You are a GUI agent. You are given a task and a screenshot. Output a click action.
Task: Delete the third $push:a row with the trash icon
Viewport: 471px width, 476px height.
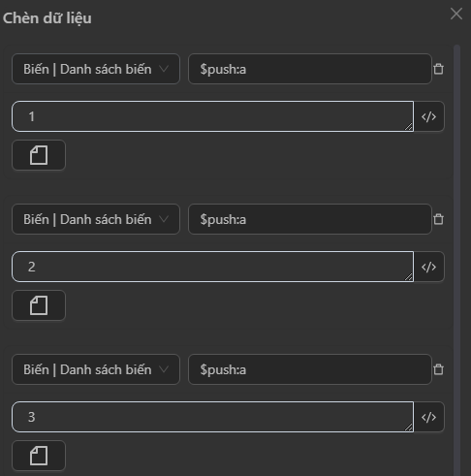click(438, 369)
